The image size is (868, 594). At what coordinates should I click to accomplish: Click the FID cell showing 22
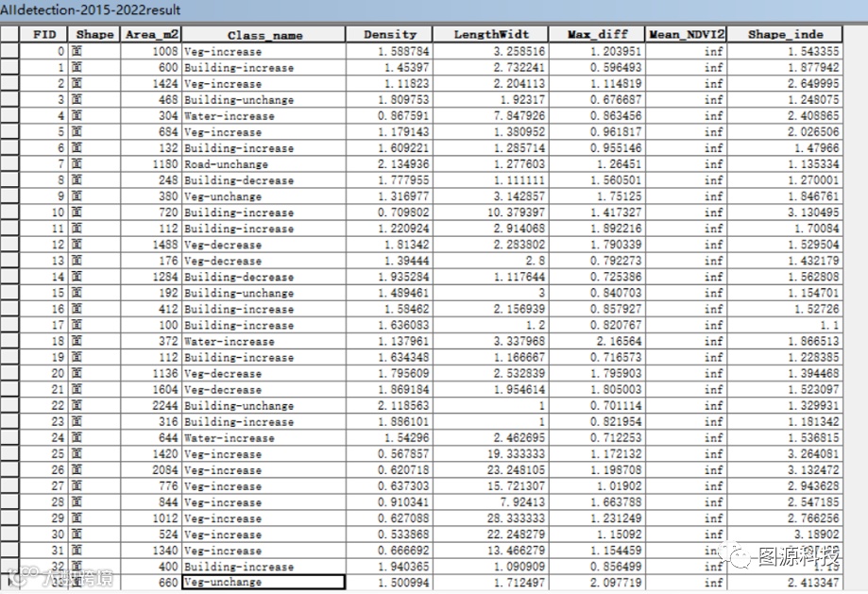coord(43,406)
